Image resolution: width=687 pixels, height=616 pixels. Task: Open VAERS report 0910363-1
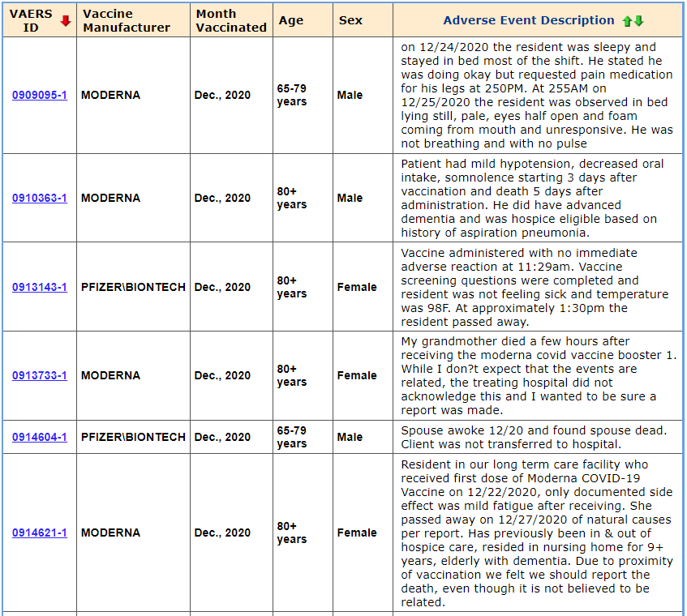40,198
